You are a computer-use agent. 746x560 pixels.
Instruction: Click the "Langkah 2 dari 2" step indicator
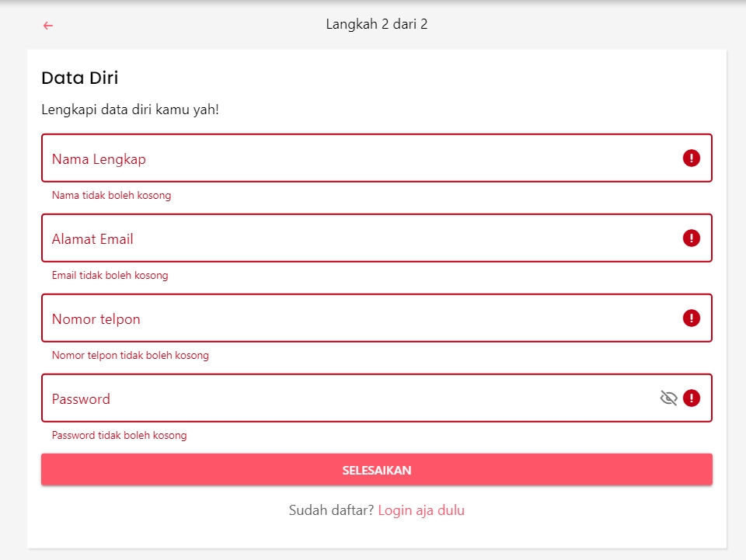coord(377,24)
